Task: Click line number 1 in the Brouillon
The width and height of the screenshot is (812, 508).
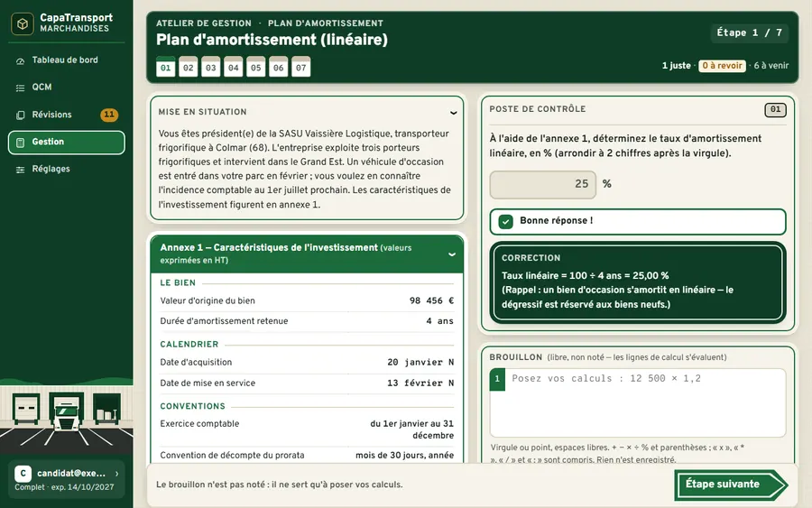Action: (497, 379)
